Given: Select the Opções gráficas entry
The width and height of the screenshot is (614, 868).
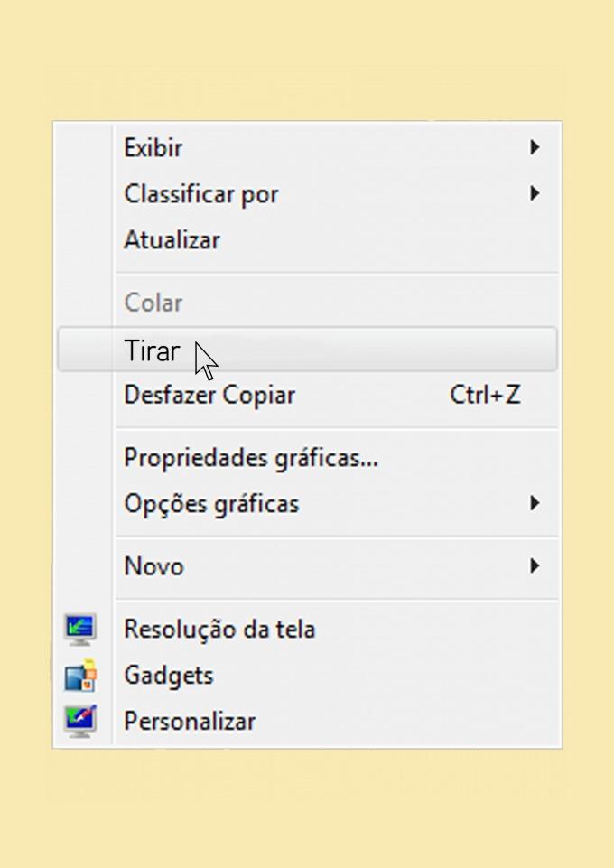Looking at the screenshot, I should click(x=211, y=503).
